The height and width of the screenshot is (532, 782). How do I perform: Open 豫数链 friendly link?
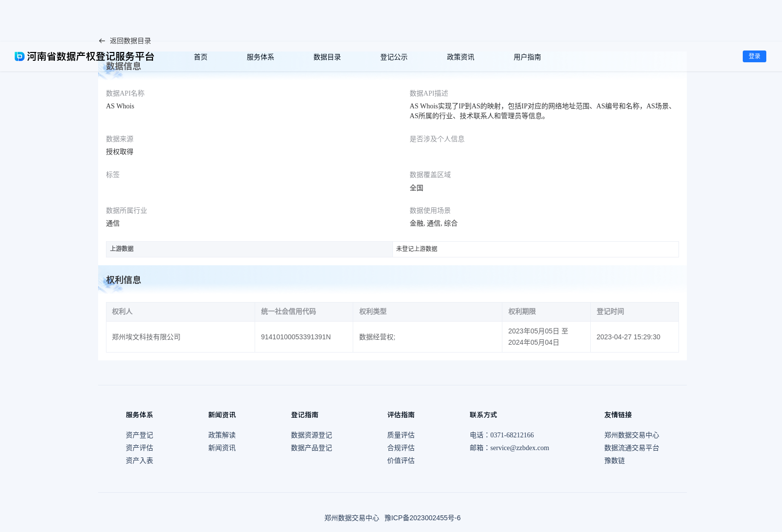click(615, 460)
